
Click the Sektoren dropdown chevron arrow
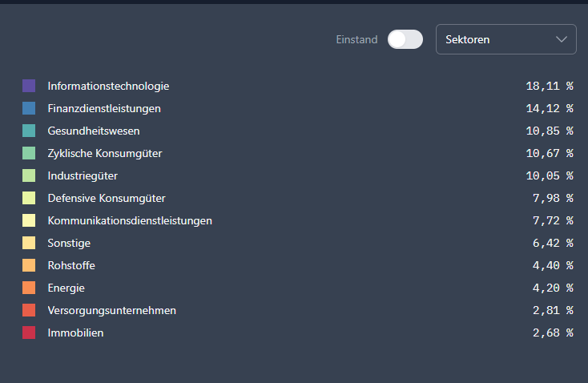coord(561,39)
